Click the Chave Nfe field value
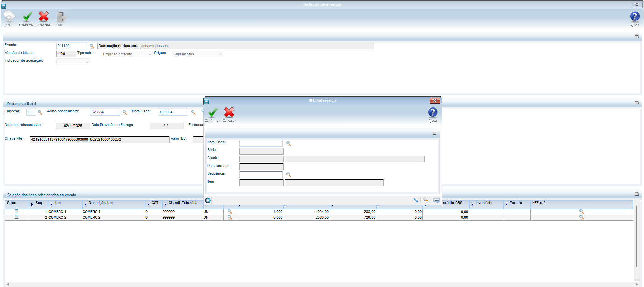644x287 pixels. tap(99, 140)
